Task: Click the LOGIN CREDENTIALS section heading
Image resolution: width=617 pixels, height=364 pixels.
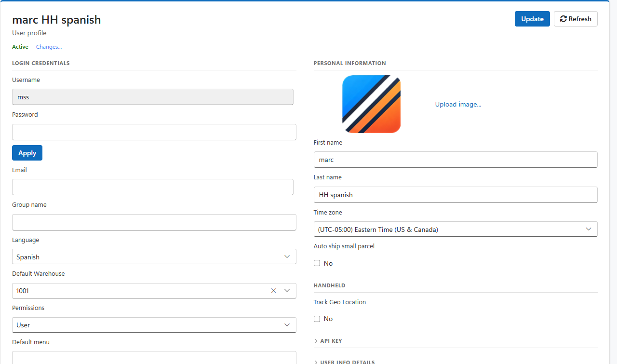Action: (x=41, y=63)
